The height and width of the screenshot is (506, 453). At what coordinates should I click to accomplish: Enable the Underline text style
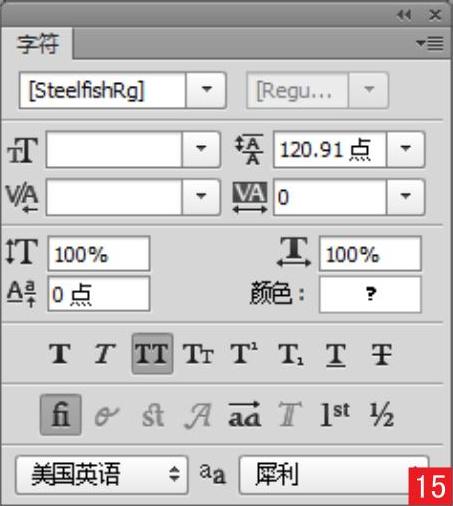336,354
